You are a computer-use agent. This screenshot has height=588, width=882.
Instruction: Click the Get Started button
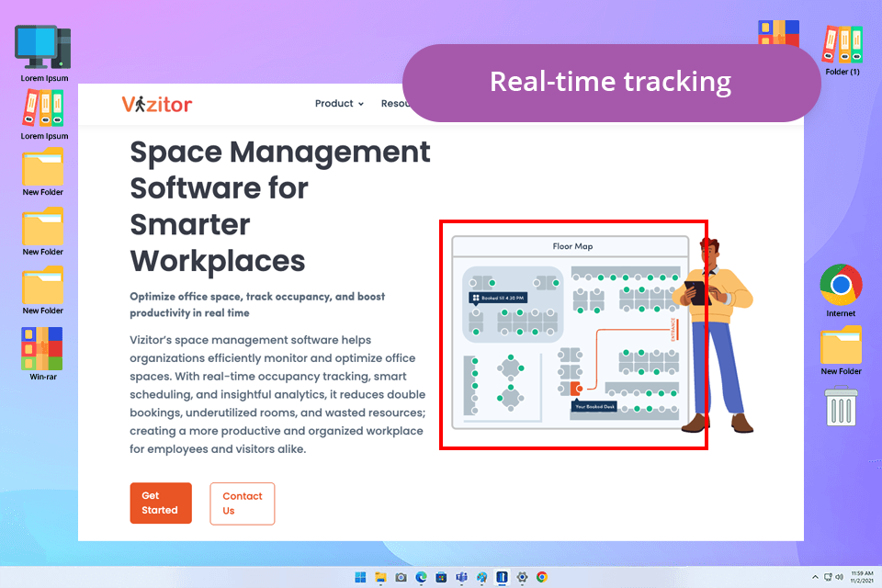pyautogui.click(x=161, y=503)
